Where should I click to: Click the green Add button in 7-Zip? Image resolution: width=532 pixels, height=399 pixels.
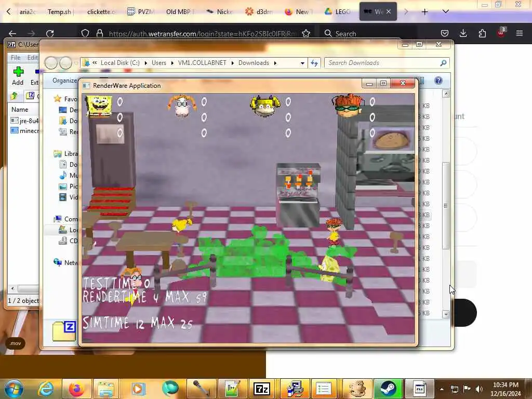[x=18, y=76]
